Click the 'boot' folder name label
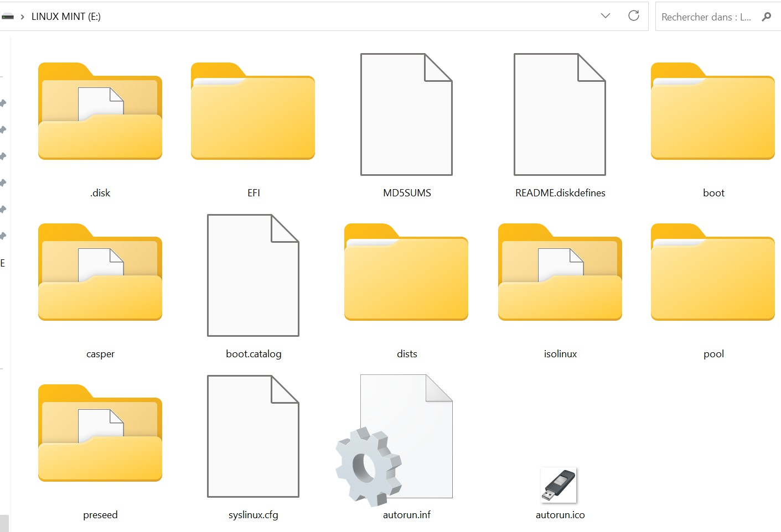Viewport: 781px width, 532px height. [x=713, y=193]
